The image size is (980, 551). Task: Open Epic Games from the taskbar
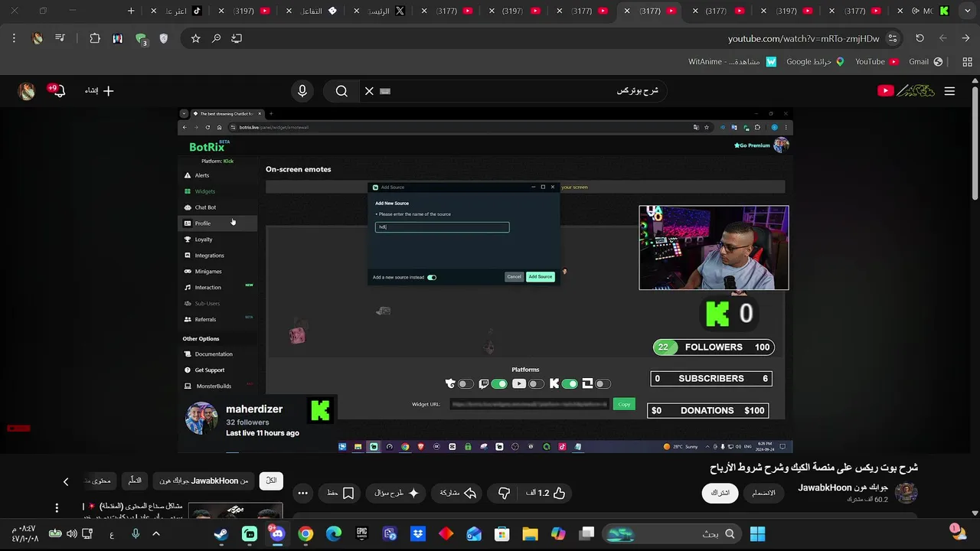(361, 534)
